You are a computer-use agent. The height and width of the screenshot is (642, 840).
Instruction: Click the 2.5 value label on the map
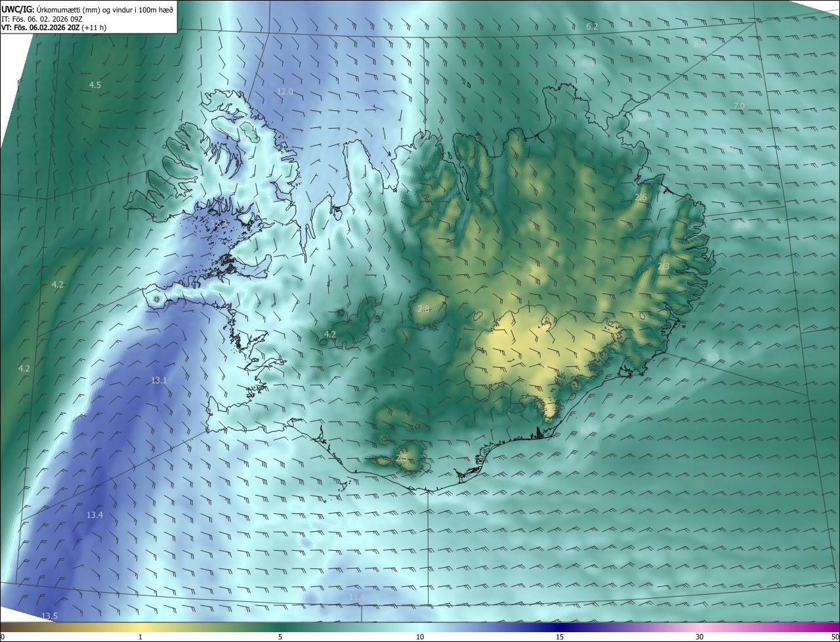pyautogui.click(x=402, y=458)
